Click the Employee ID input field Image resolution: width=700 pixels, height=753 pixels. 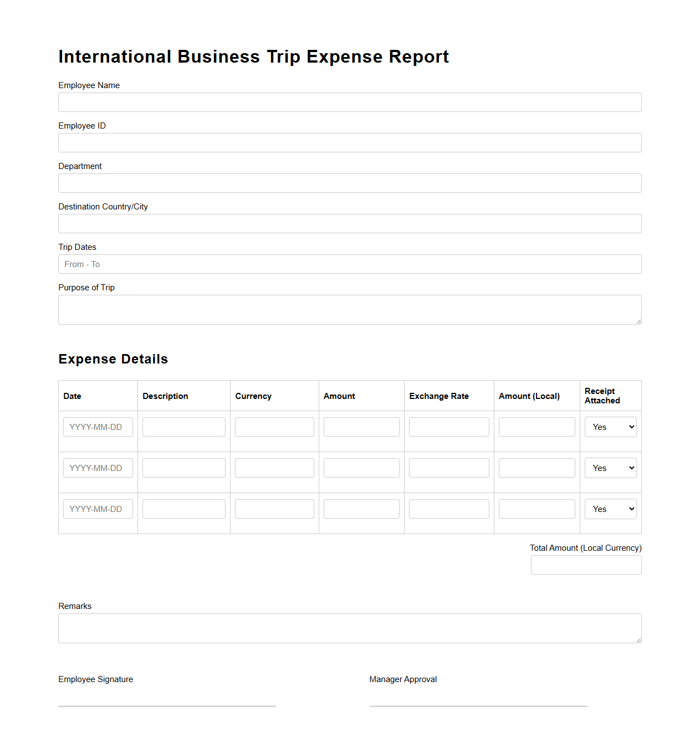click(349, 142)
